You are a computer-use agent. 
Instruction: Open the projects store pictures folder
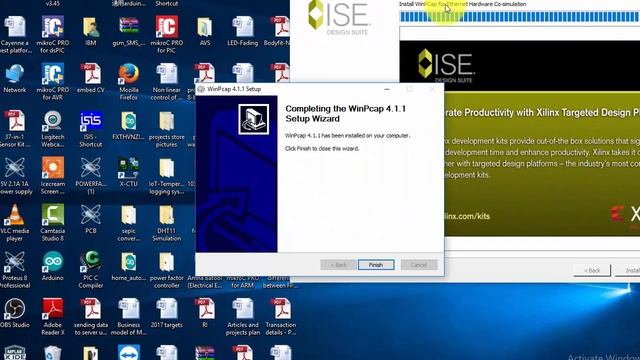(167, 129)
